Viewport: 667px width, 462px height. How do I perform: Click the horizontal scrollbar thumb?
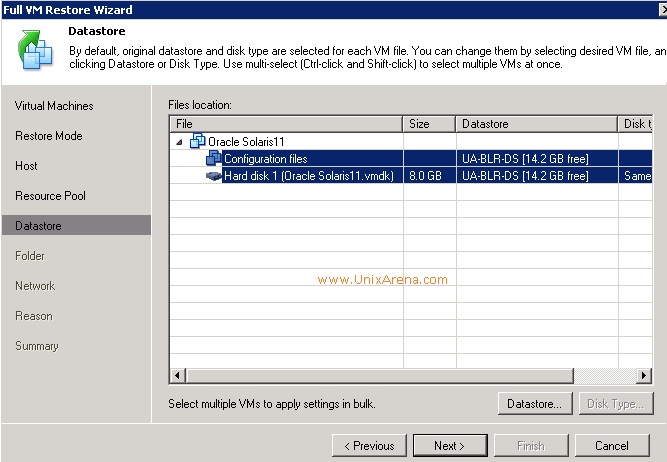379,375
